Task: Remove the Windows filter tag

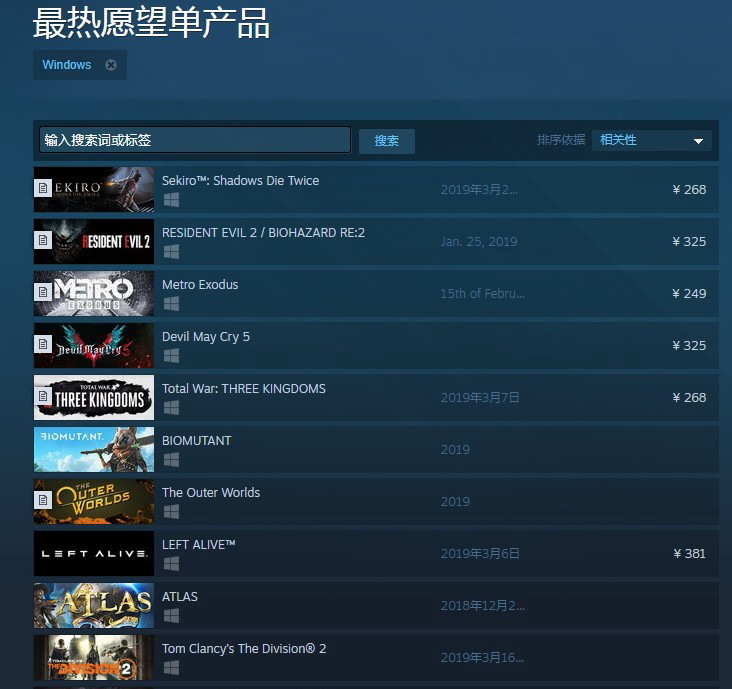Action: 111,65
